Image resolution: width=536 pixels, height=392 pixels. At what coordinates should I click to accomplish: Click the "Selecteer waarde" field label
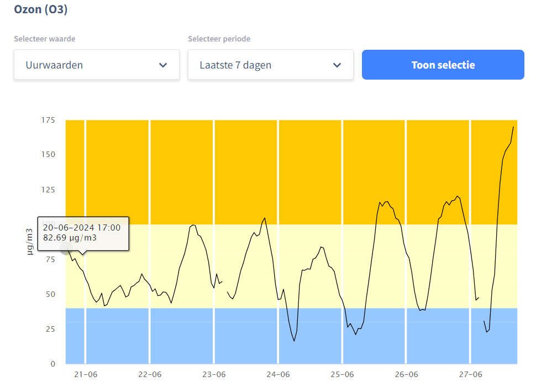pos(45,39)
